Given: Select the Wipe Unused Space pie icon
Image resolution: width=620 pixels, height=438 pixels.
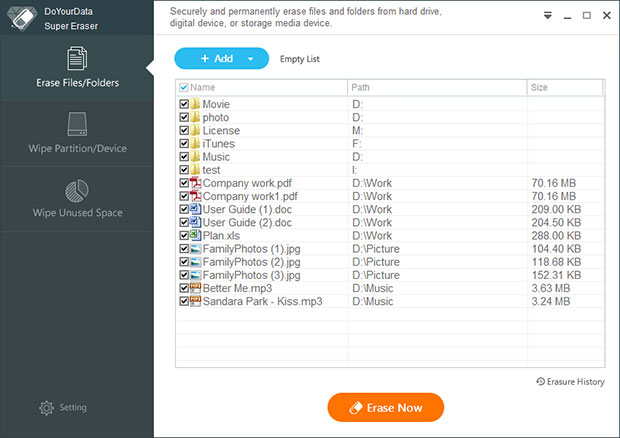Looking at the screenshot, I should pyautogui.click(x=77, y=191).
